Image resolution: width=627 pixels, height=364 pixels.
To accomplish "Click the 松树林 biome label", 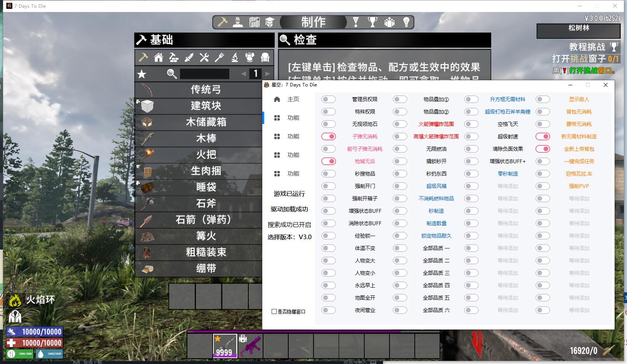I will [579, 28].
